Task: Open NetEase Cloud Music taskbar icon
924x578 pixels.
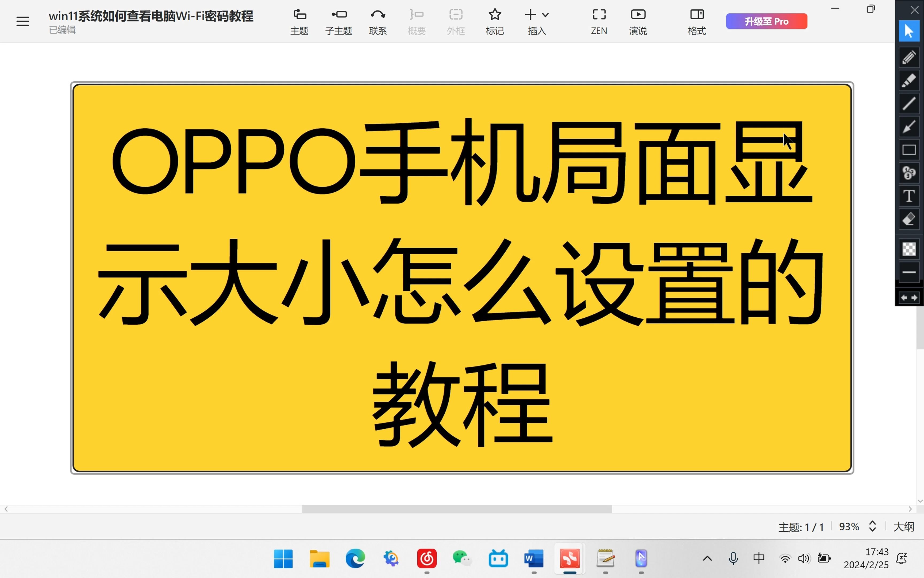Action: (x=426, y=559)
